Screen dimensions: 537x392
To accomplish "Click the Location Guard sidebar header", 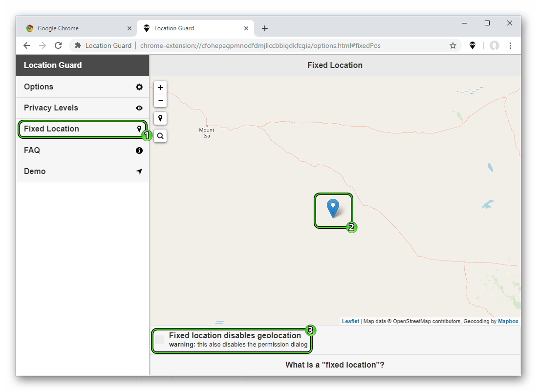I will 83,65.
